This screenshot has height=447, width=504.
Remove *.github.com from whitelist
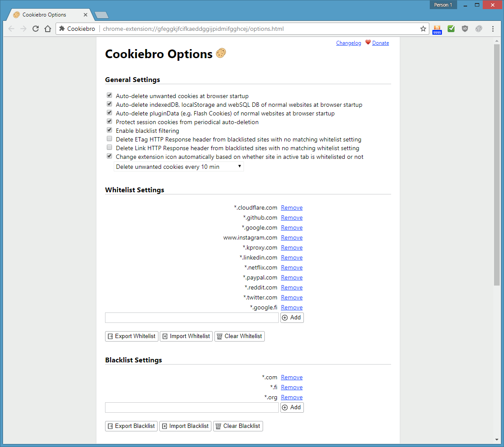[x=292, y=217]
